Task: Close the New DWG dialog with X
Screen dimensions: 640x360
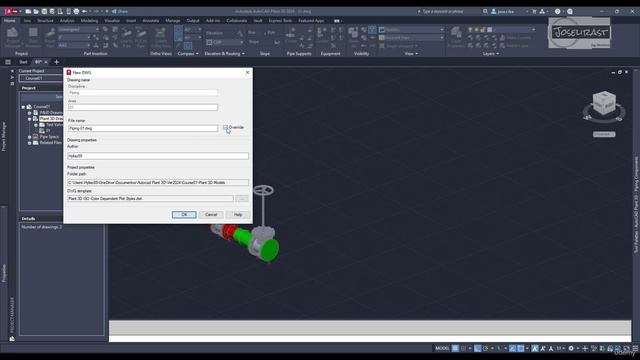Action: (x=247, y=72)
